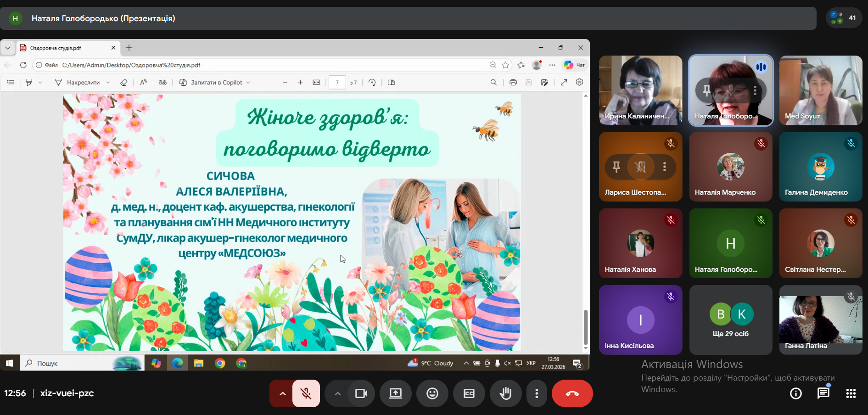Open the meeting details info icon
The height and width of the screenshot is (415, 868).
795,393
